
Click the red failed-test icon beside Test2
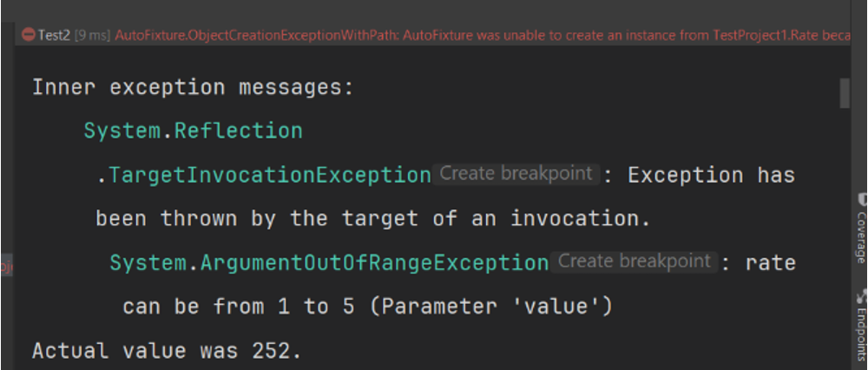click(x=28, y=35)
